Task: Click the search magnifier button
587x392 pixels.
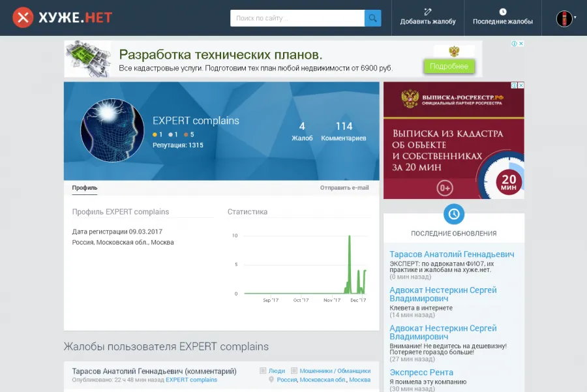Action: [372, 18]
